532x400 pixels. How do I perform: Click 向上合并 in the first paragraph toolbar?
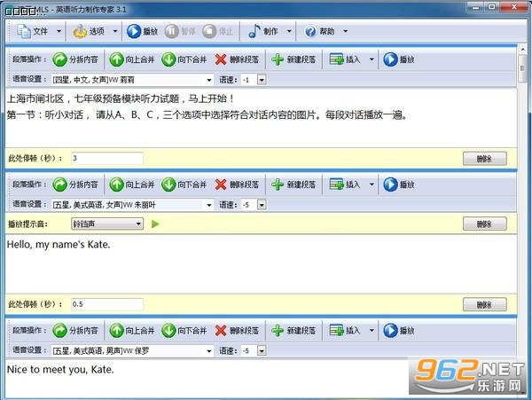(131, 59)
